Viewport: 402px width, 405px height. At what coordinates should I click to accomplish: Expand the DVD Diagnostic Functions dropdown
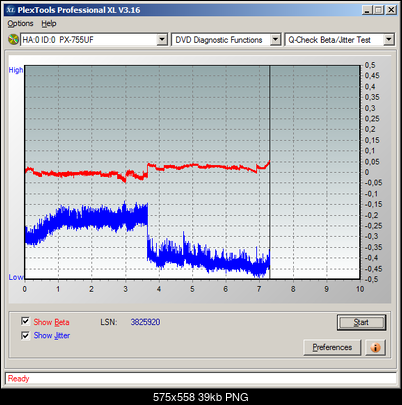(x=275, y=40)
